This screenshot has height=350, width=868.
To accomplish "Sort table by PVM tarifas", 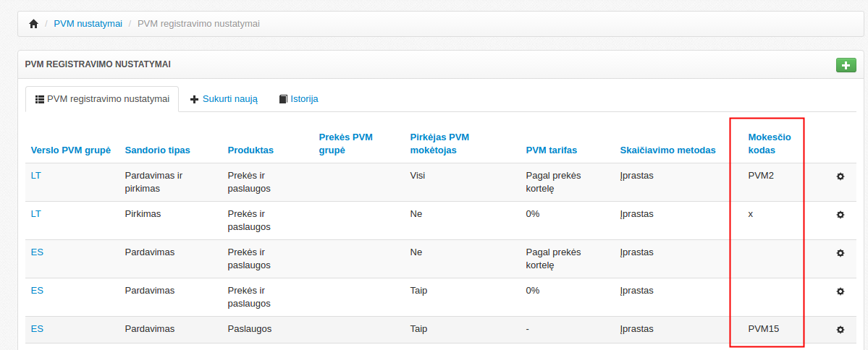I will [x=551, y=150].
